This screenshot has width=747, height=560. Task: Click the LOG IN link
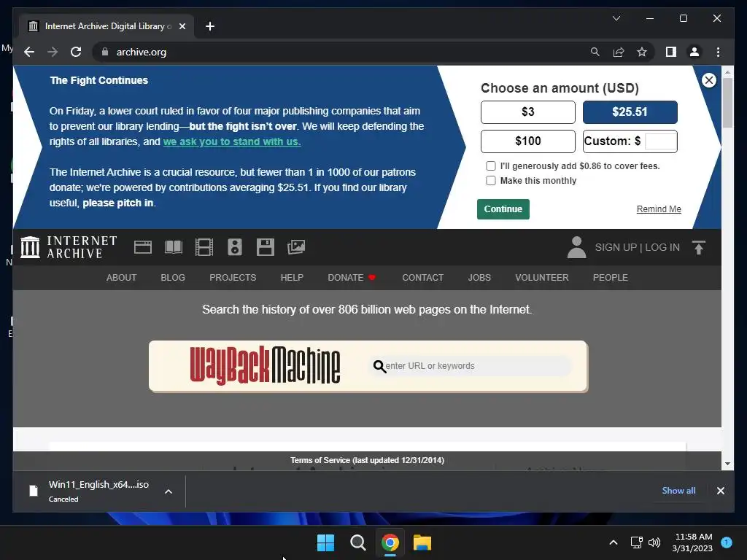pyautogui.click(x=662, y=247)
